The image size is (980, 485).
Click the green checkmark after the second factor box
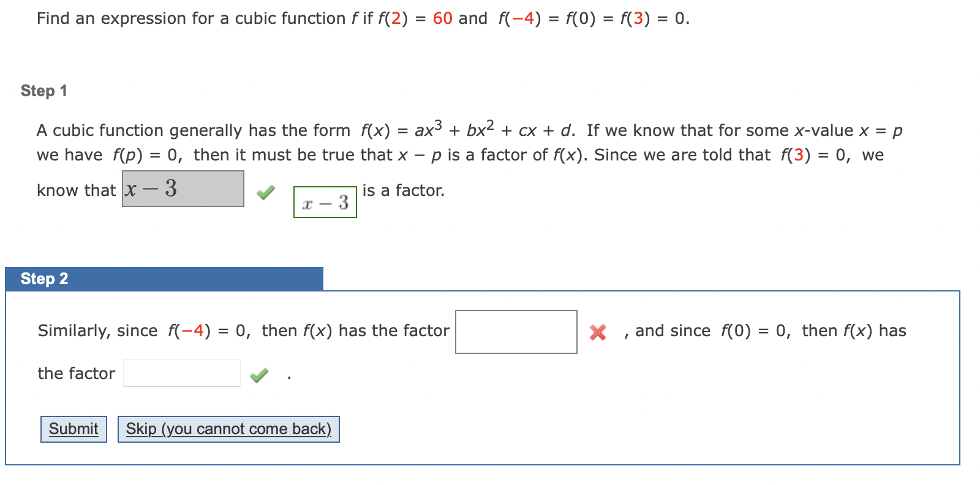pos(260,374)
